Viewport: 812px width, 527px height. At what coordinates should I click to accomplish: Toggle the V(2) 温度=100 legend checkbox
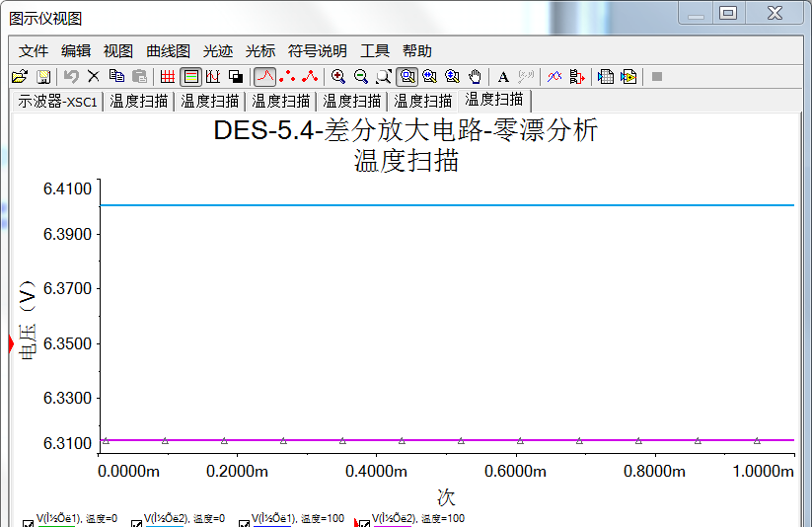[x=364, y=523]
